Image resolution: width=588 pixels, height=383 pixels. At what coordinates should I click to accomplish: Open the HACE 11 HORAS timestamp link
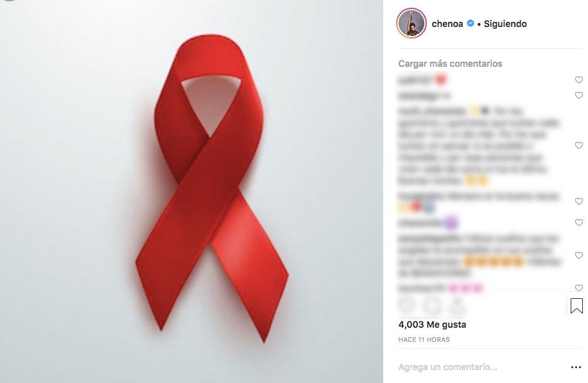click(424, 339)
